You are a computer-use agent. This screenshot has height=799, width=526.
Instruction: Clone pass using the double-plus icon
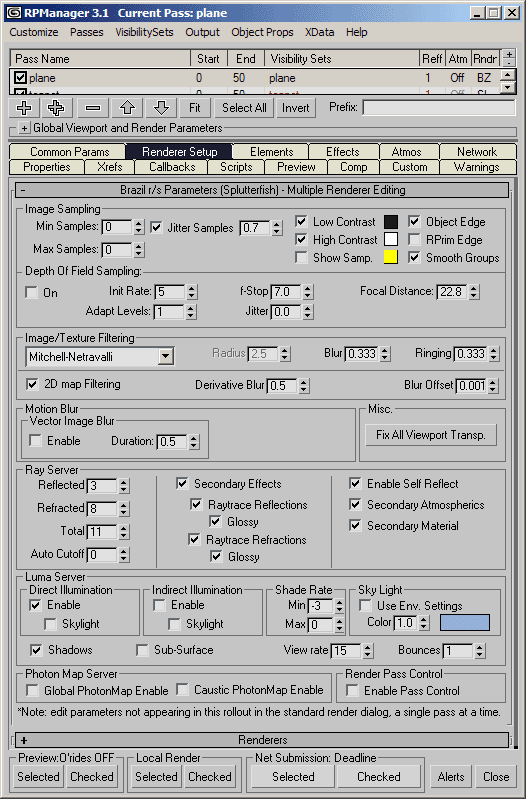(x=56, y=108)
